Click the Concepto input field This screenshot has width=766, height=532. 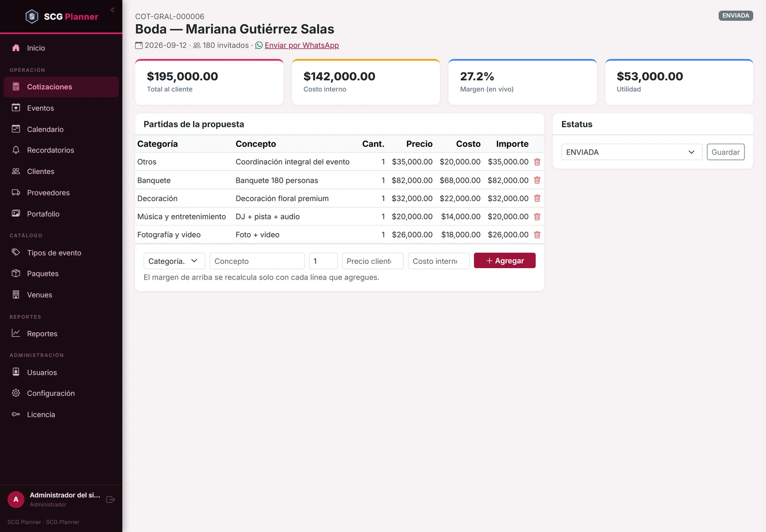pos(257,261)
